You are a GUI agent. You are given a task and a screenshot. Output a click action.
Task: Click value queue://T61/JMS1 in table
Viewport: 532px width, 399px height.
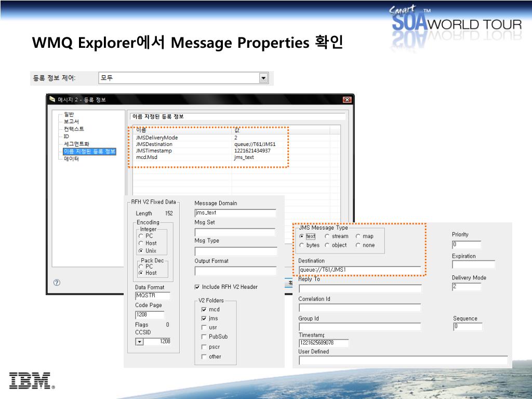click(255, 144)
